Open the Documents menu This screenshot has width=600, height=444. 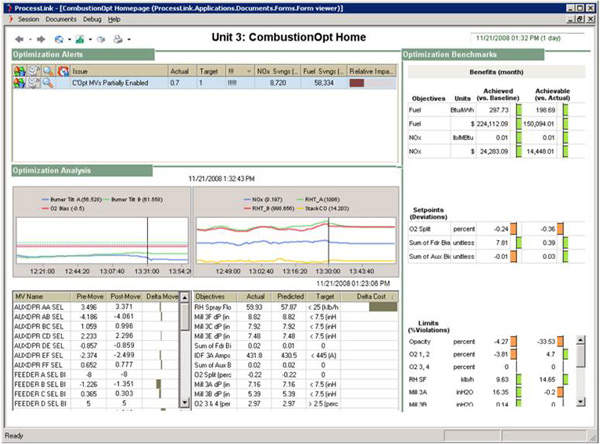(61, 19)
